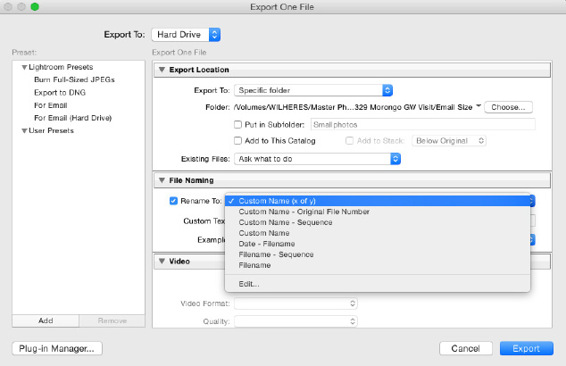Select For Email (Hard Drive) preset
This screenshot has width=566, height=366.
pyautogui.click(x=73, y=118)
